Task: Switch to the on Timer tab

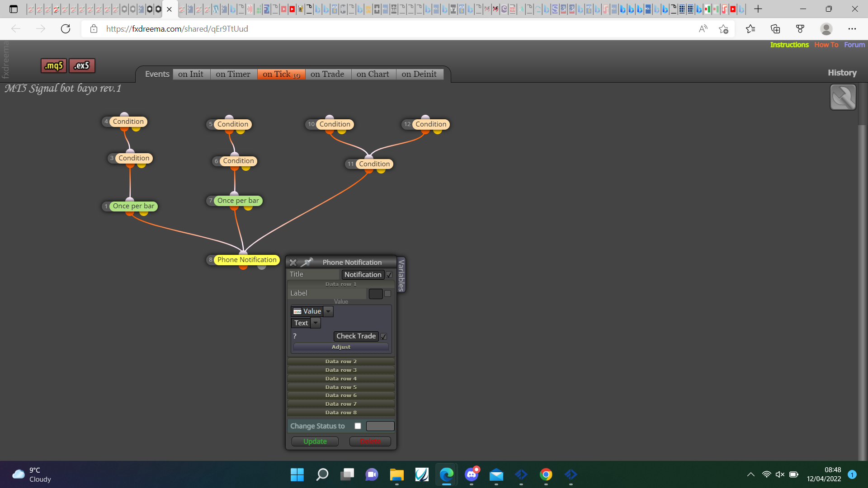Action: tap(233, 74)
